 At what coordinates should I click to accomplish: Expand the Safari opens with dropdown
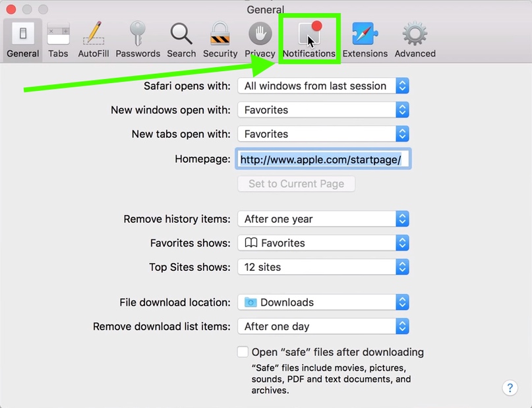point(323,86)
